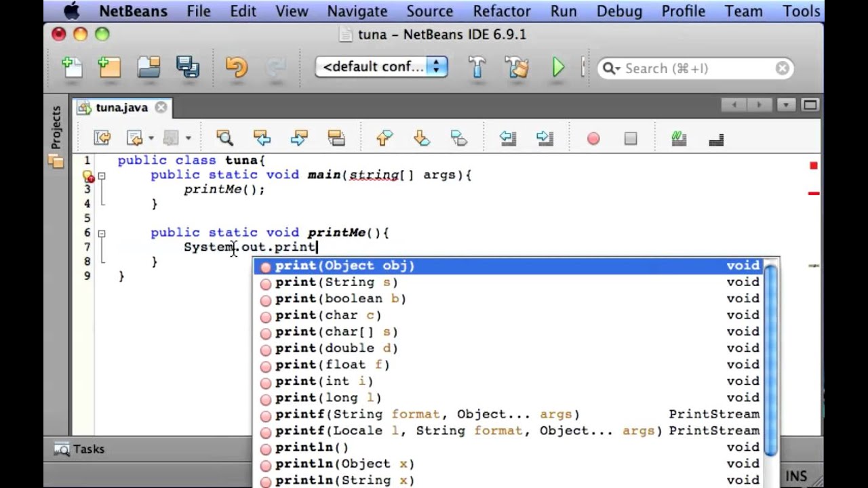The width and height of the screenshot is (868, 488).
Task: Toggle Bookmark icon in editor toolbar
Action: (459, 138)
